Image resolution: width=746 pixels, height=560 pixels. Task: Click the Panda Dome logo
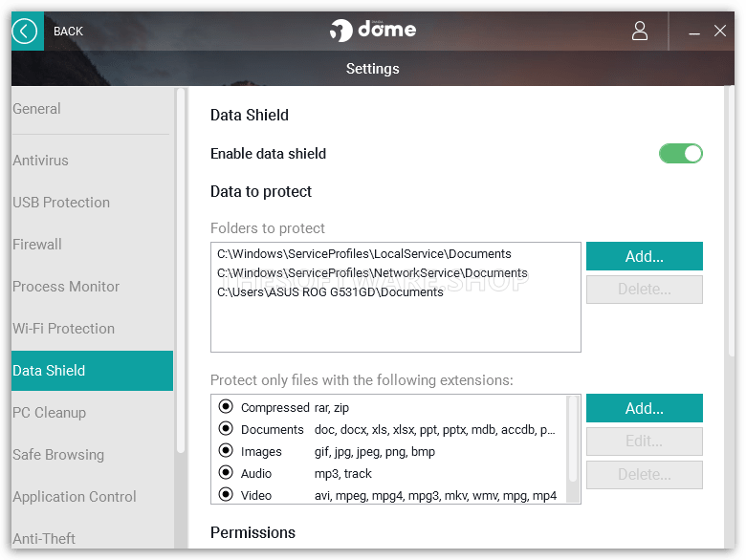(373, 30)
